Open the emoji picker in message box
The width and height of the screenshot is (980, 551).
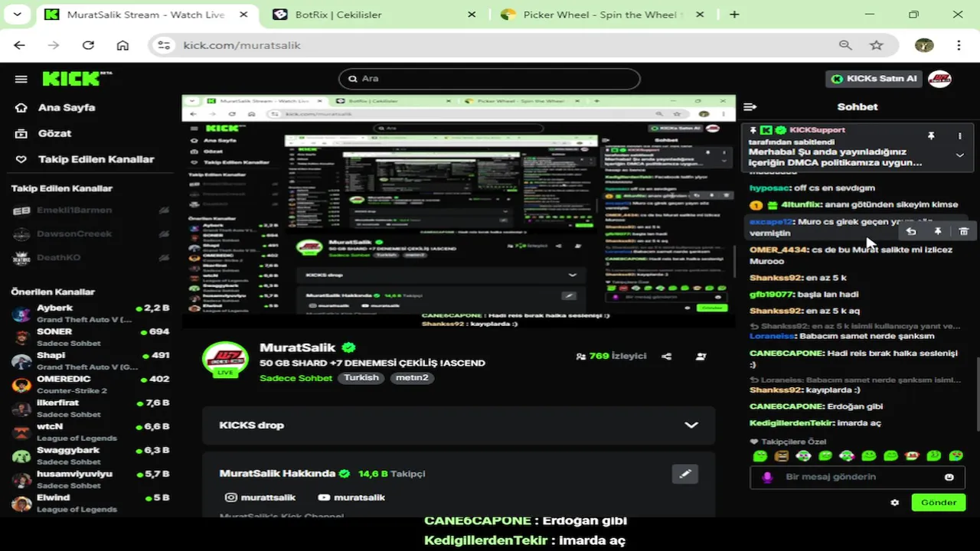pos(949,477)
